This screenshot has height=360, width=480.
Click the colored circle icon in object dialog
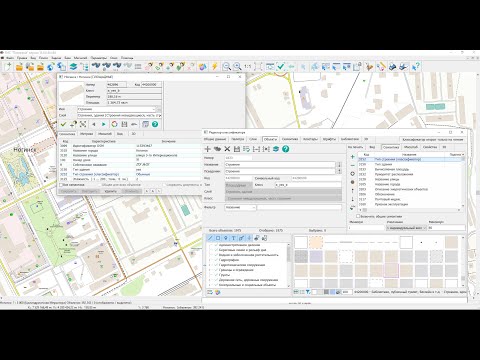click(x=114, y=124)
